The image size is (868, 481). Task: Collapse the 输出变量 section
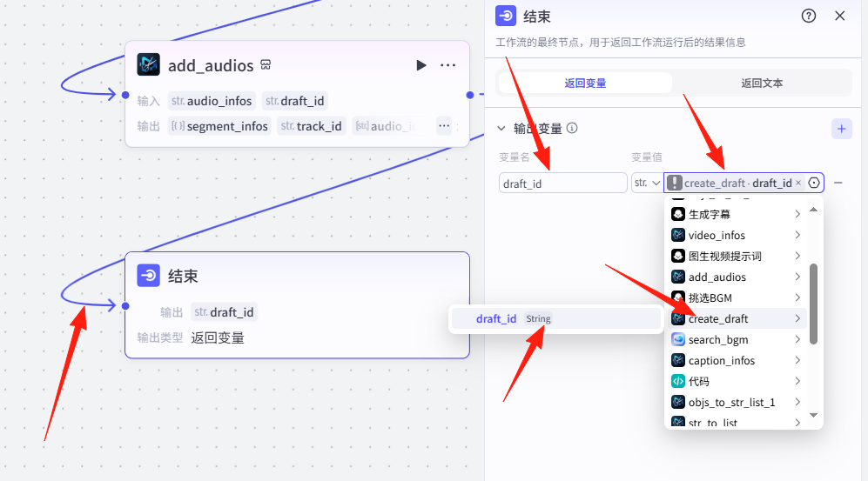pyautogui.click(x=501, y=129)
